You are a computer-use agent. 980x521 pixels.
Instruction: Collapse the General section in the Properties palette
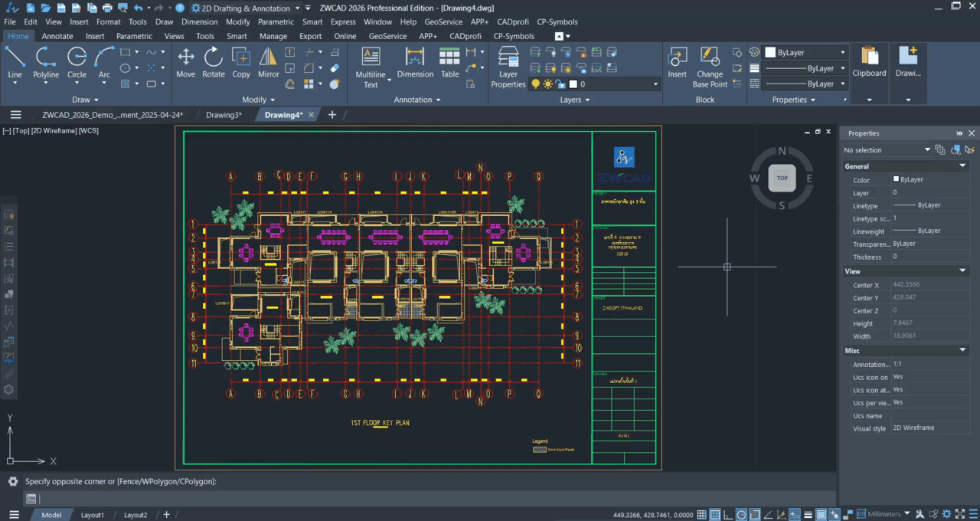(962, 166)
